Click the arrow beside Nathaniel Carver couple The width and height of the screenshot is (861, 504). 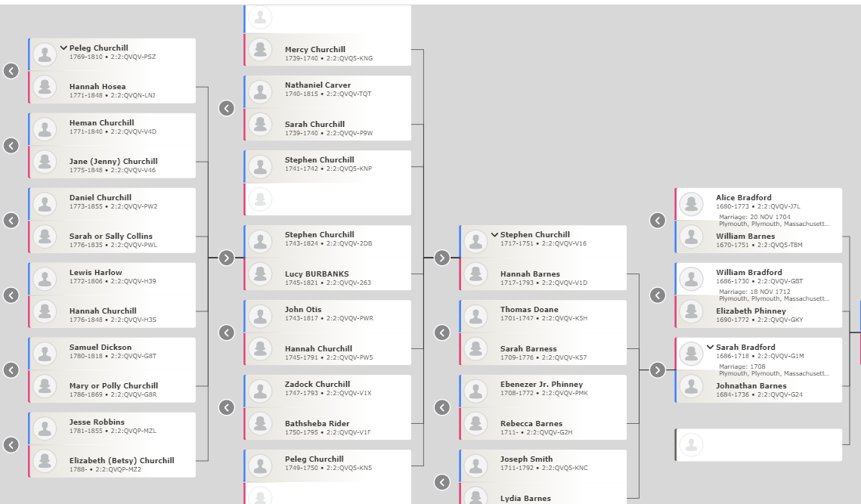(x=227, y=108)
